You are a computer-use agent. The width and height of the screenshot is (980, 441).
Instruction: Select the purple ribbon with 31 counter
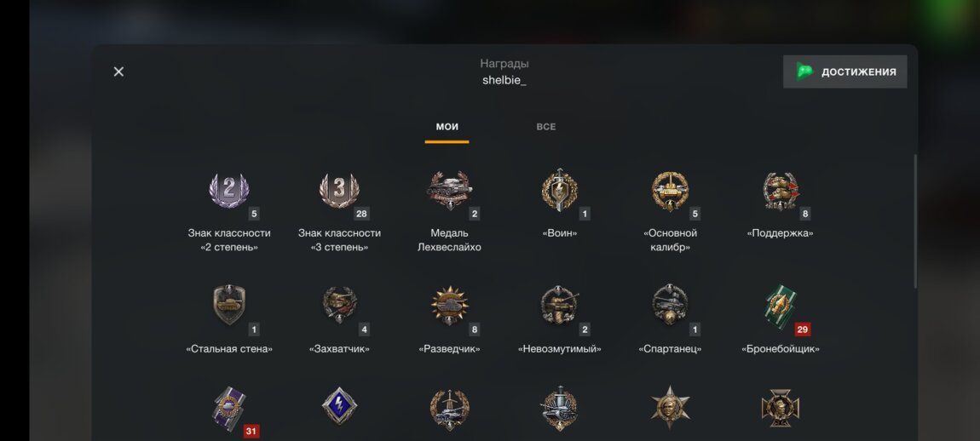coord(228,409)
